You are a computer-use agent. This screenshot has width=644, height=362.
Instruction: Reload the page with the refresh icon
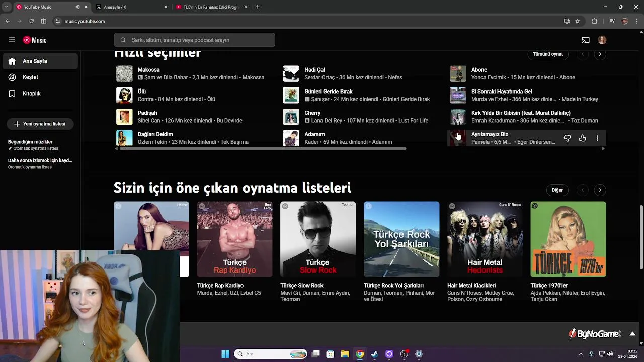tap(31, 21)
